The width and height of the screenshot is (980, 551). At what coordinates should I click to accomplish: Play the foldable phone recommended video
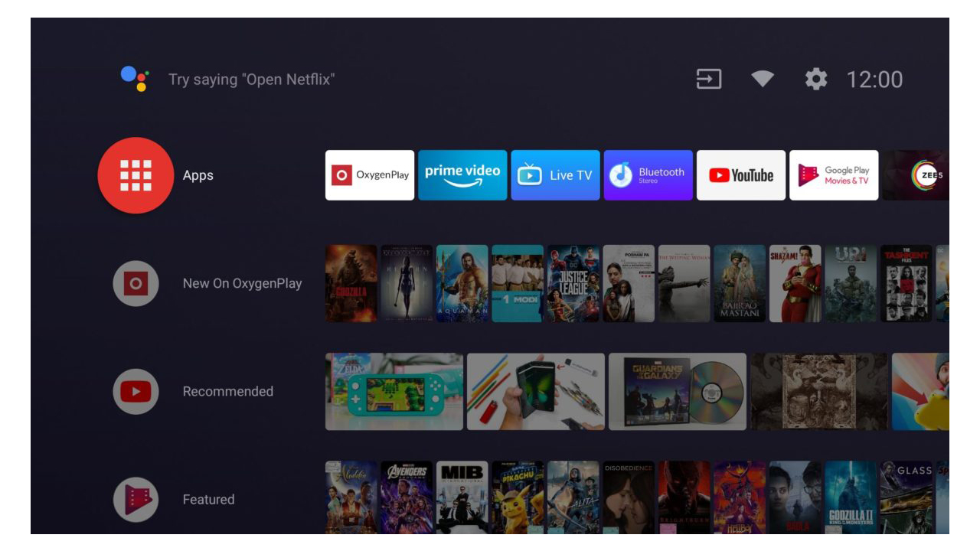click(536, 391)
